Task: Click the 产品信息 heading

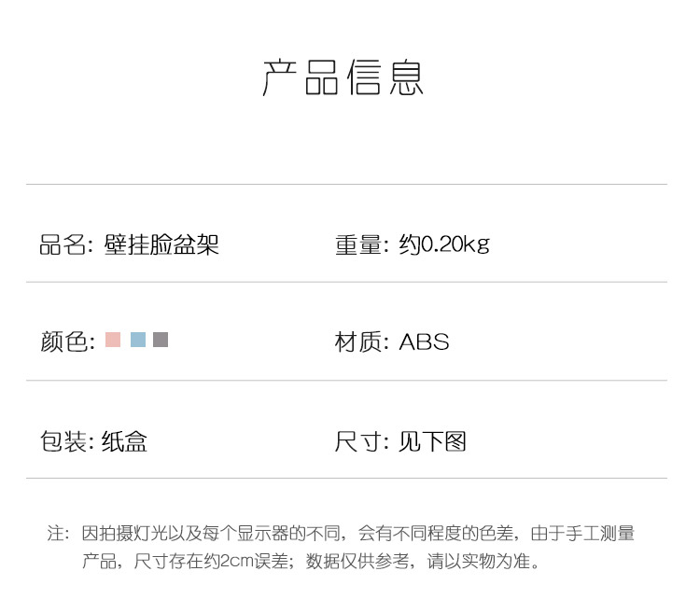Action: tap(343, 77)
